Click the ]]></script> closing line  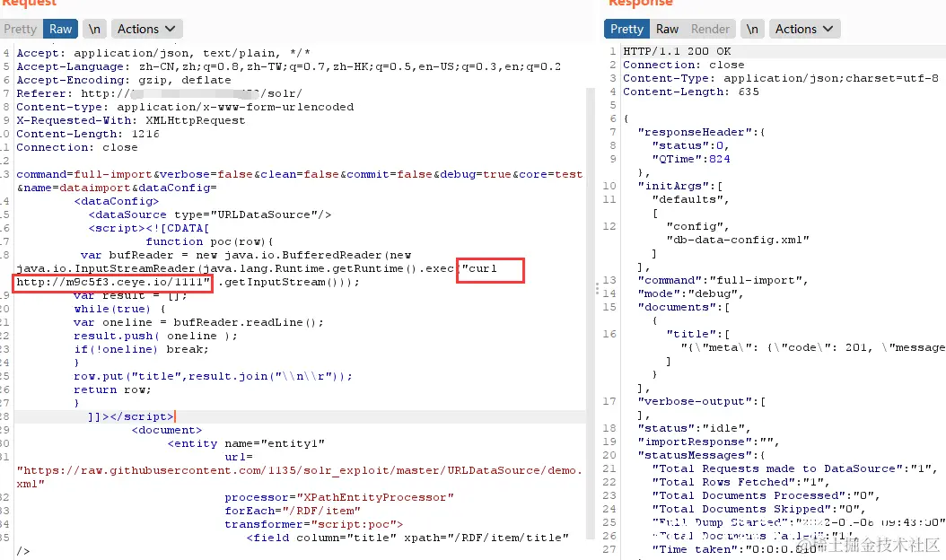pos(131,416)
